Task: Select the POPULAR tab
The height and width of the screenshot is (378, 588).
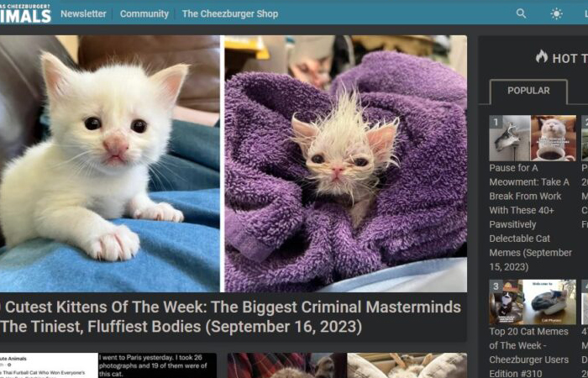Action: (x=528, y=91)
